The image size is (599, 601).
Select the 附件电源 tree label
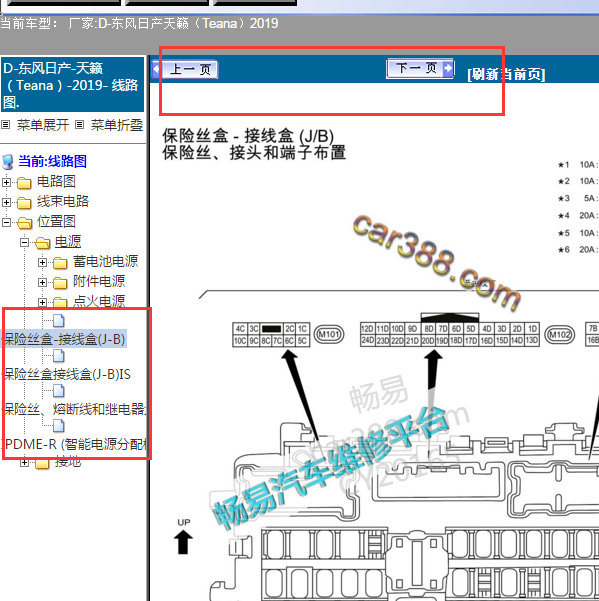pos(99,281)
